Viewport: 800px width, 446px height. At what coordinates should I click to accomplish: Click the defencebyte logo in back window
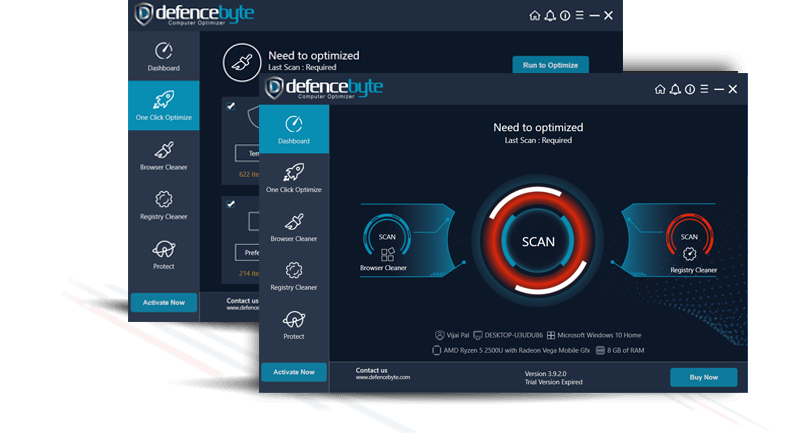pyautogui.click(x=194, y=14)
